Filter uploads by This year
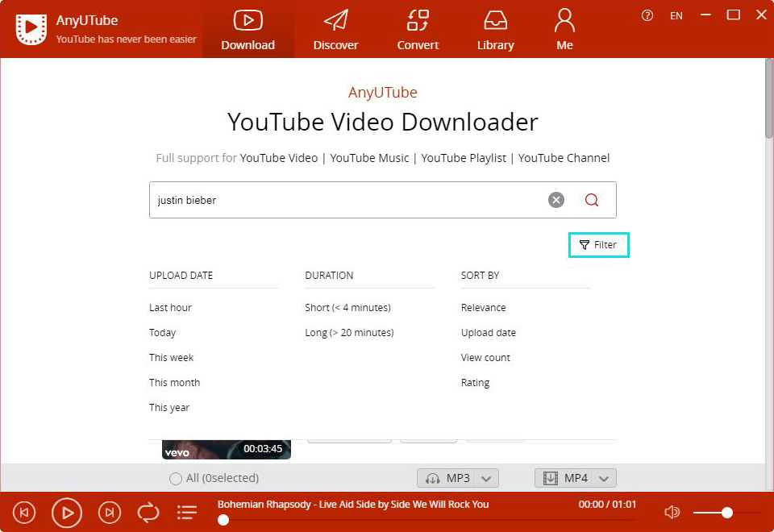774x532 pixels. click(169, 408)
